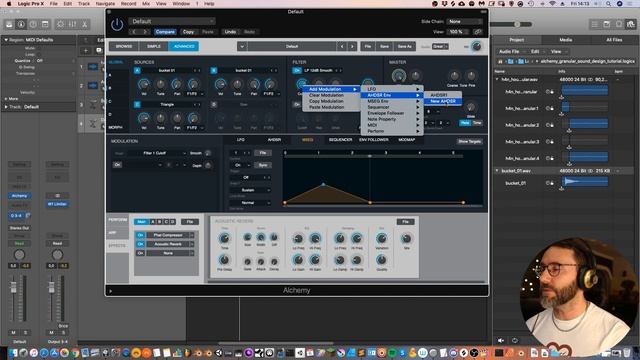
Task: Adjust Logic master volume slider at top
Action: 517,24
